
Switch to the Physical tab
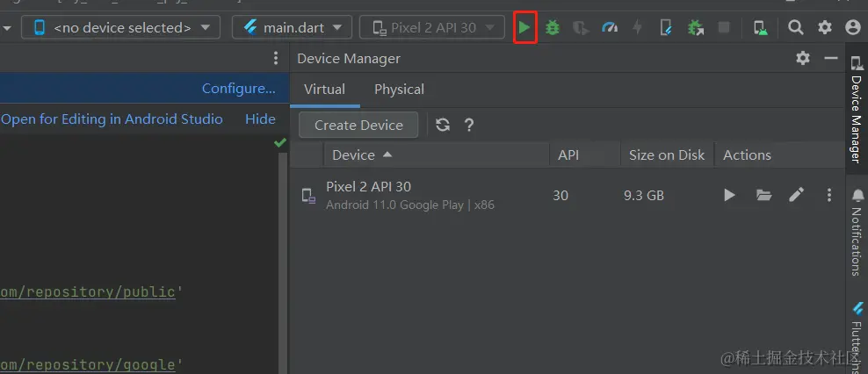(x=399, y=89)
